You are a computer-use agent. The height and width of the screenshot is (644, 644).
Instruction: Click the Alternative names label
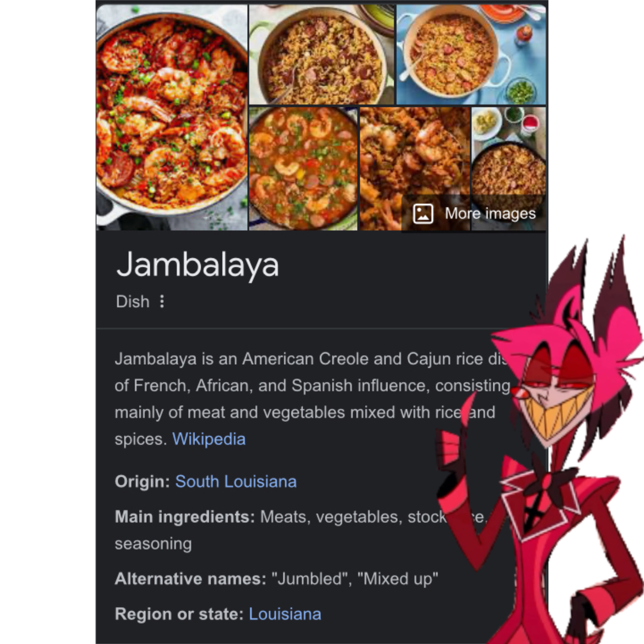(191, 579)
